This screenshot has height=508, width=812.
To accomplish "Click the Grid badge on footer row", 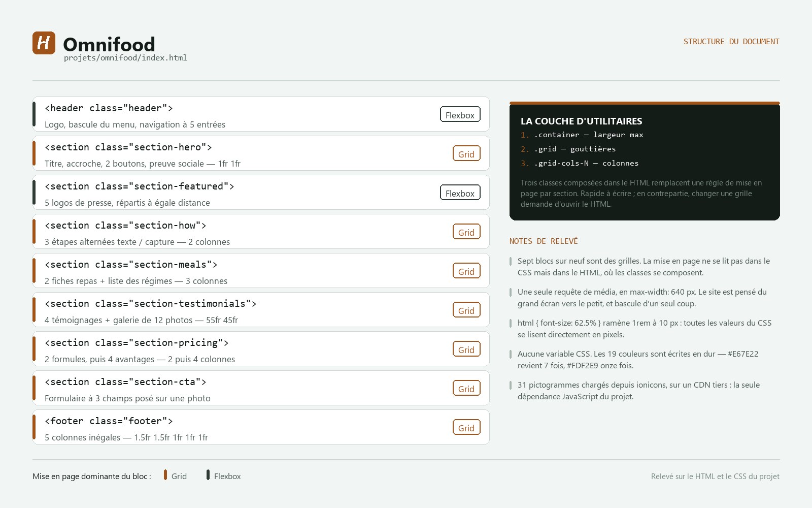I will click(466, 427).
